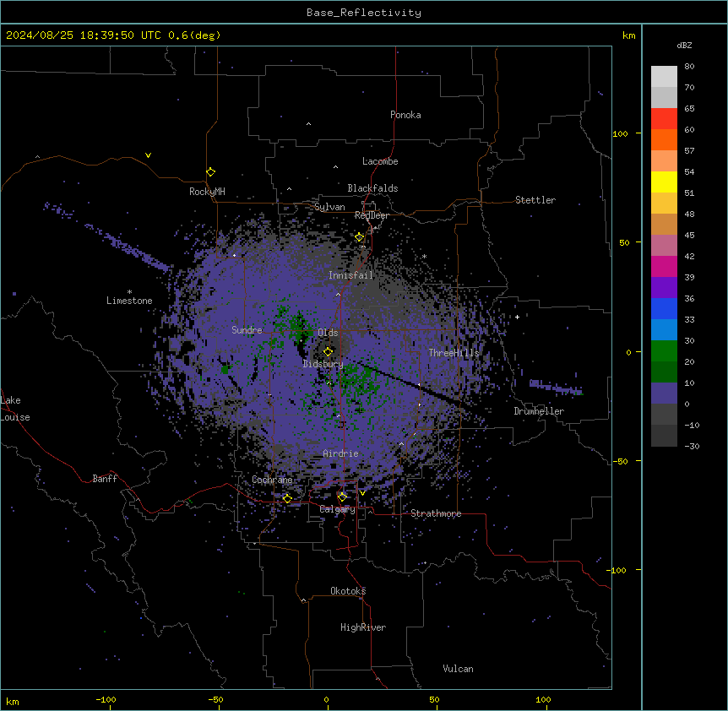Click the Sundre label

click(x=247, y=330)
